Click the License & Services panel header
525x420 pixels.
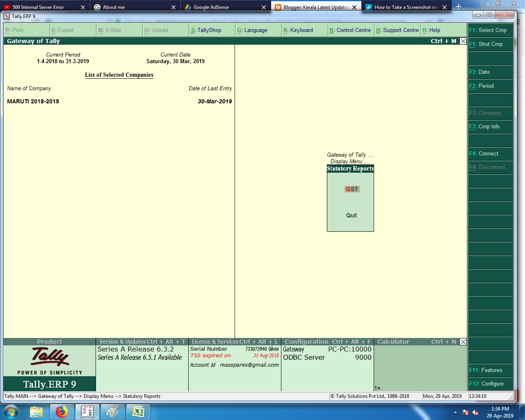pos(235,342)
